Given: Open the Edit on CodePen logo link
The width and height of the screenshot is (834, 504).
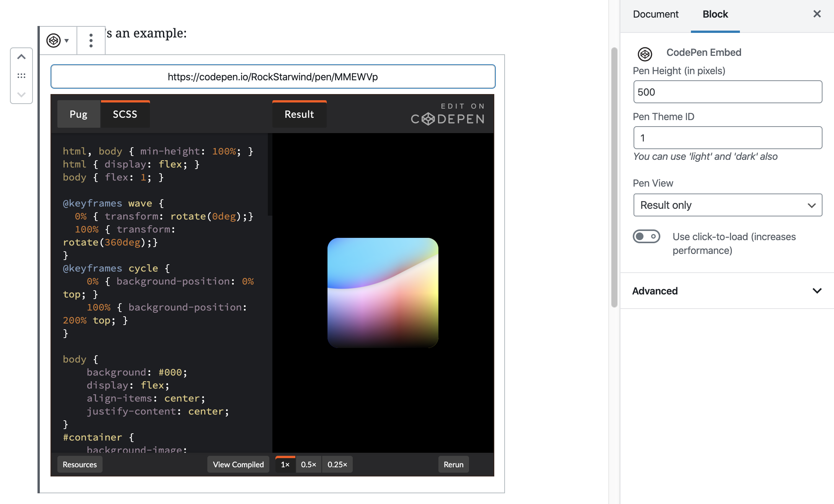Looking at the screenshot, I should click(x=448, y=114).
